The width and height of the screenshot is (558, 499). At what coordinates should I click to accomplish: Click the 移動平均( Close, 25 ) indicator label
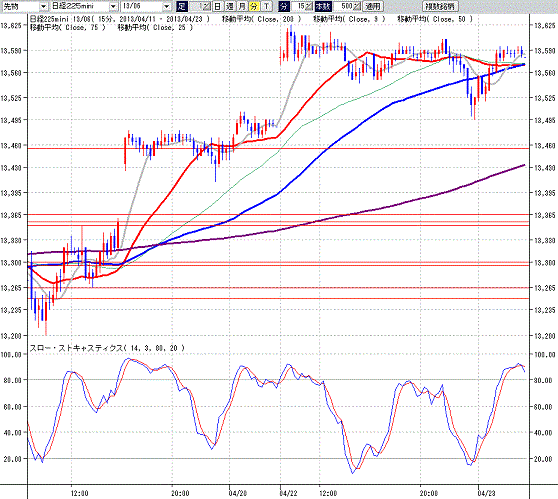(x=156, y=27)
